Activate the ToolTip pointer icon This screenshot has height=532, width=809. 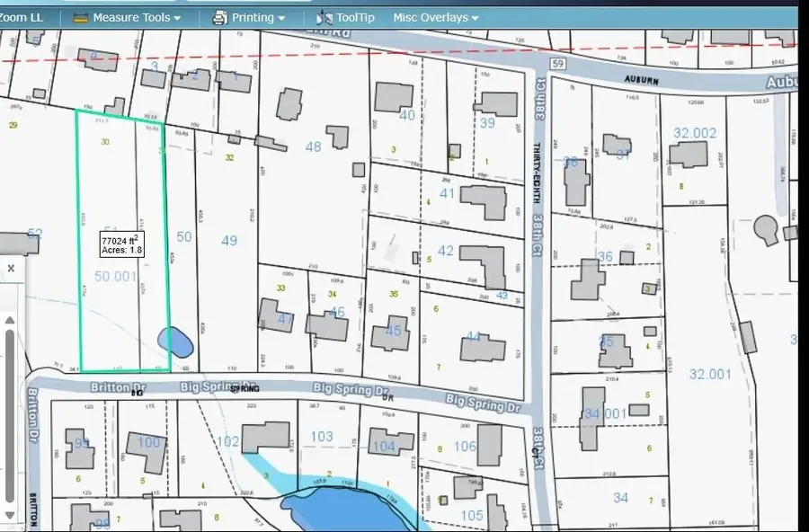pos(324,17)
